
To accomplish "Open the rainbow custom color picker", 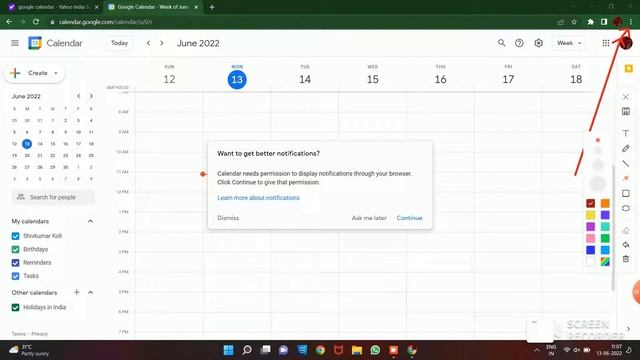I will [x=605, y=262].
